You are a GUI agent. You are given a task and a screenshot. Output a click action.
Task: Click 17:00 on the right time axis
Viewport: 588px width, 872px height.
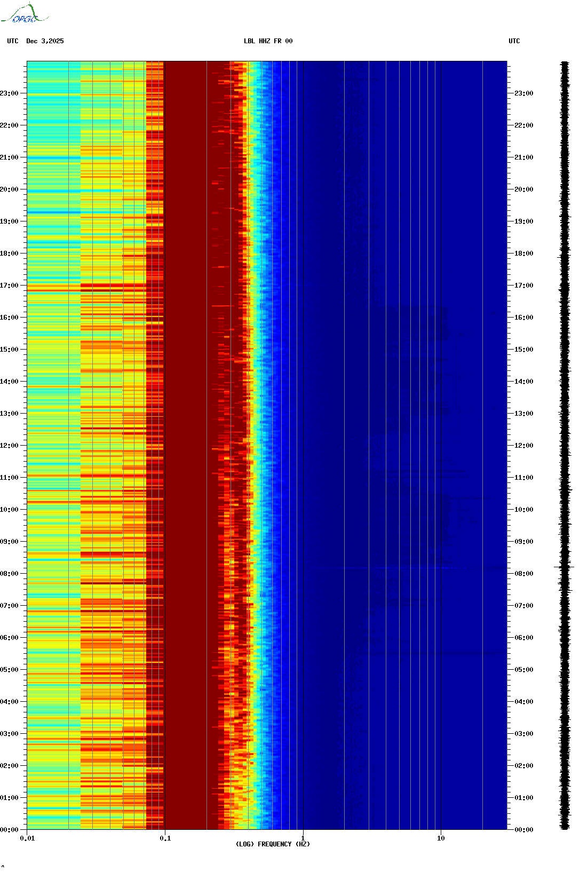[524, 286]
